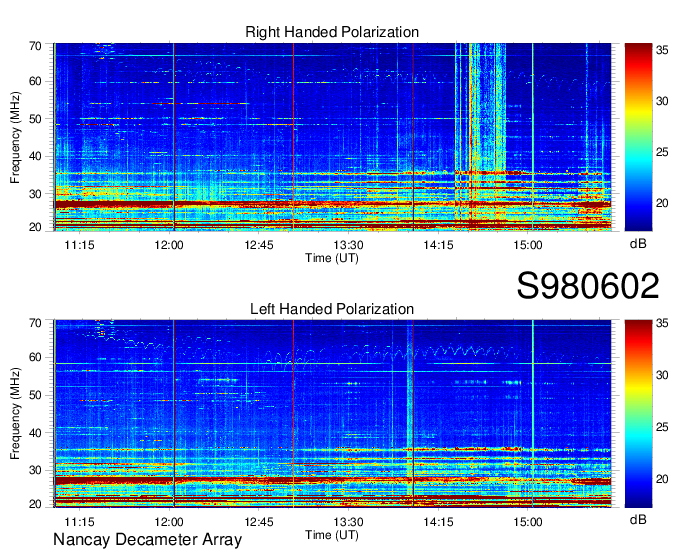Click the 15:00 time tick of the Right Handed plot

pyautogui.click(x=528, y=245)
